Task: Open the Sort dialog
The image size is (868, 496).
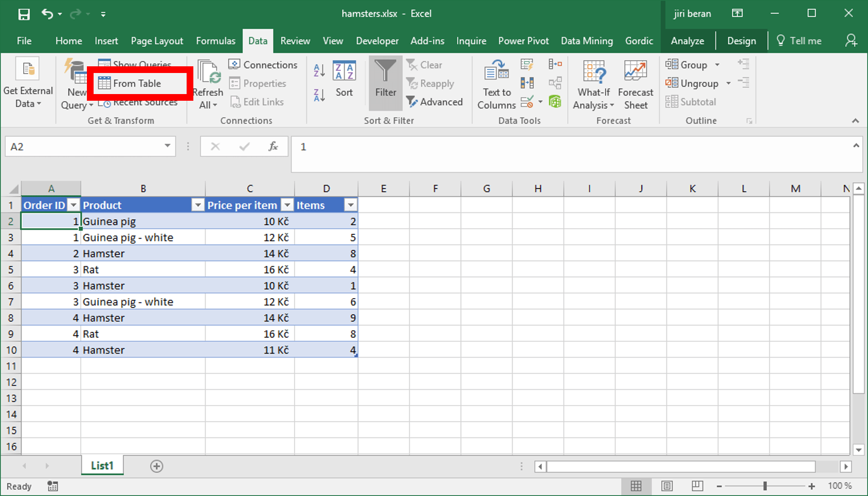Action: (x=344, y=79)
